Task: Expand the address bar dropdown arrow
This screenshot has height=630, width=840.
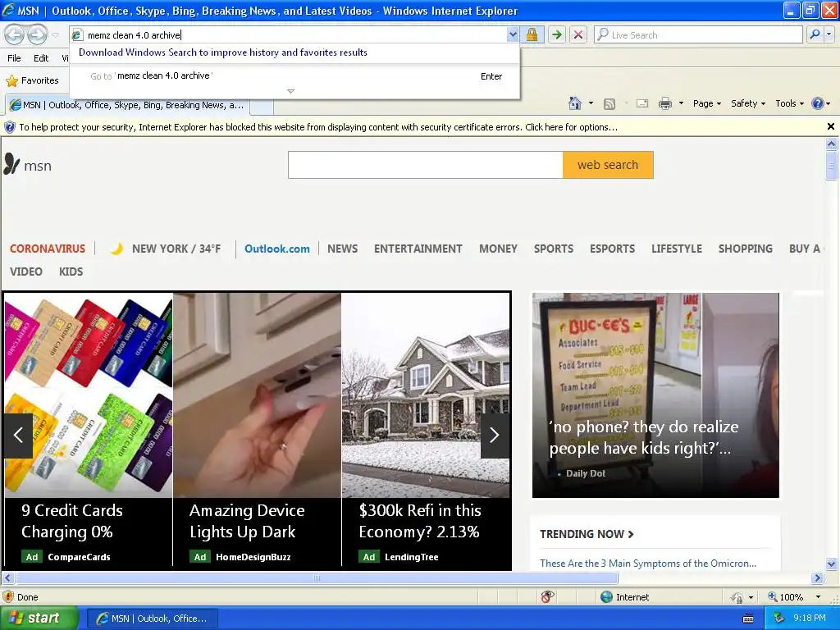Action: pos(513,34)
